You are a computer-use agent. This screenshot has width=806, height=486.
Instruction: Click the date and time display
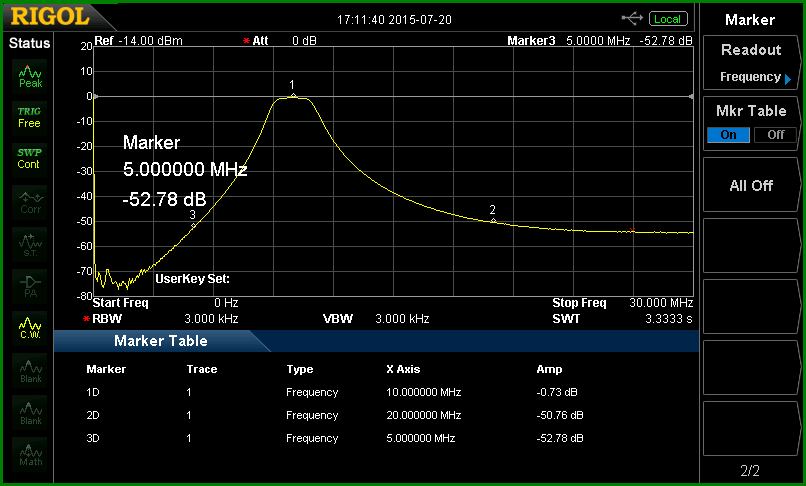click(394, 20)
